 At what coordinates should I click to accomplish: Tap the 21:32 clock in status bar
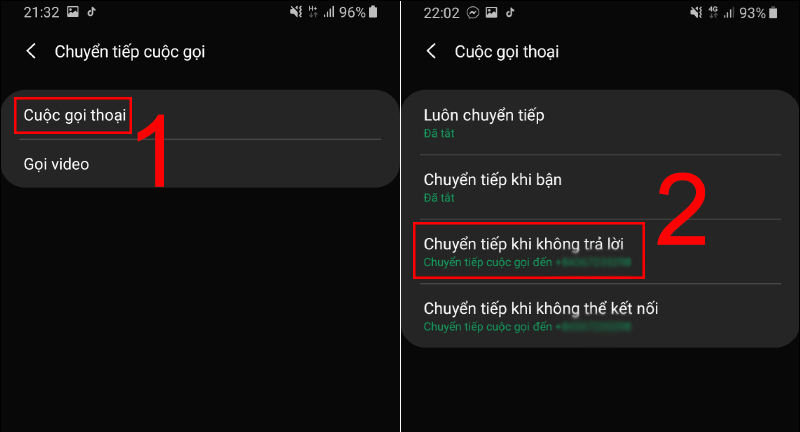41,12
